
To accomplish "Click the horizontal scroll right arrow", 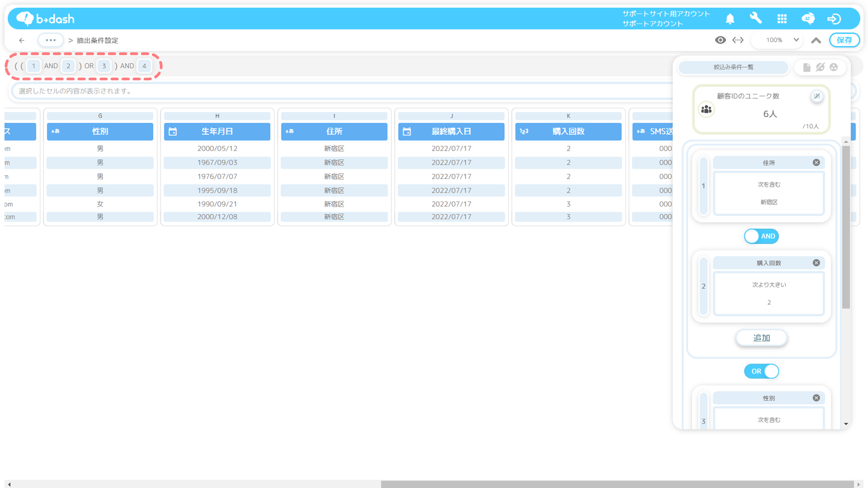I will tap(859, 484).
